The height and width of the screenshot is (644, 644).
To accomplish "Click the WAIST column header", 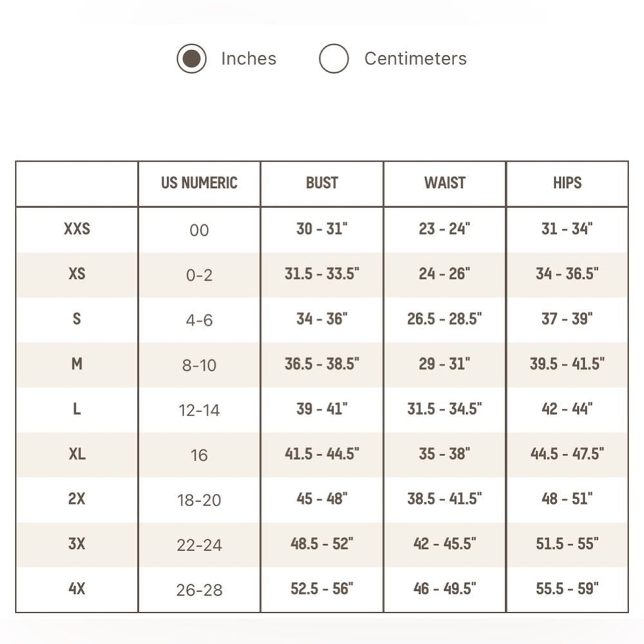I will tap(445, 183).
